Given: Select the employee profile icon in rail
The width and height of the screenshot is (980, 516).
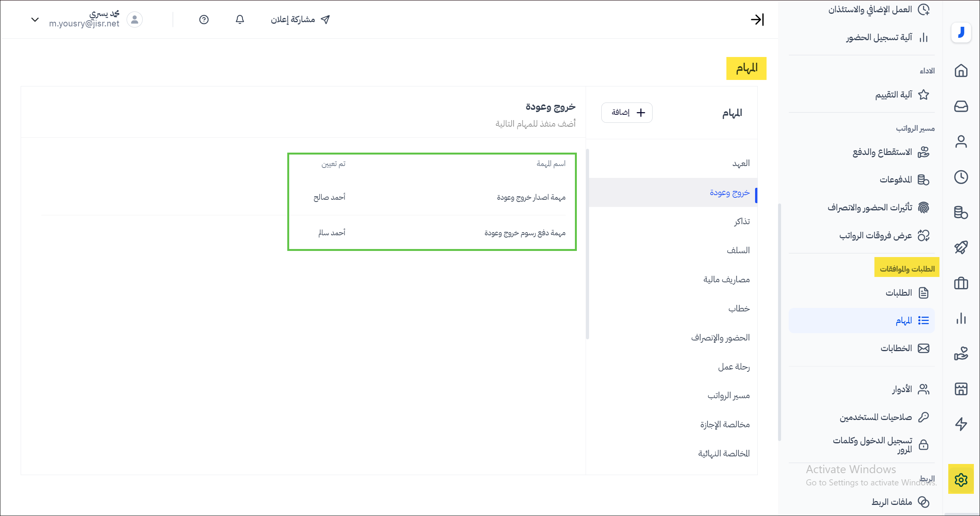Looking at the screenshot, I should [961, 142].
